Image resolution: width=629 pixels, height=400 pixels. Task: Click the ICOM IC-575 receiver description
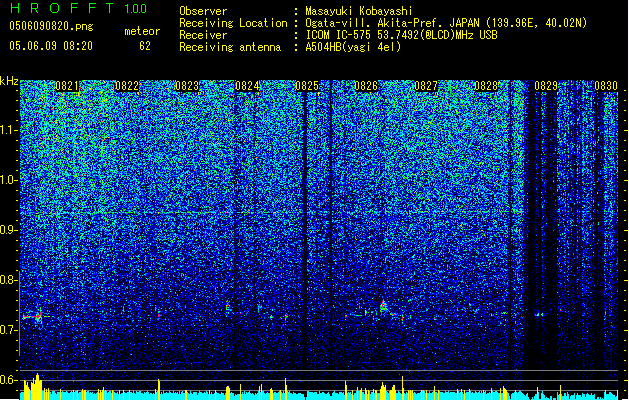(401, 35)
